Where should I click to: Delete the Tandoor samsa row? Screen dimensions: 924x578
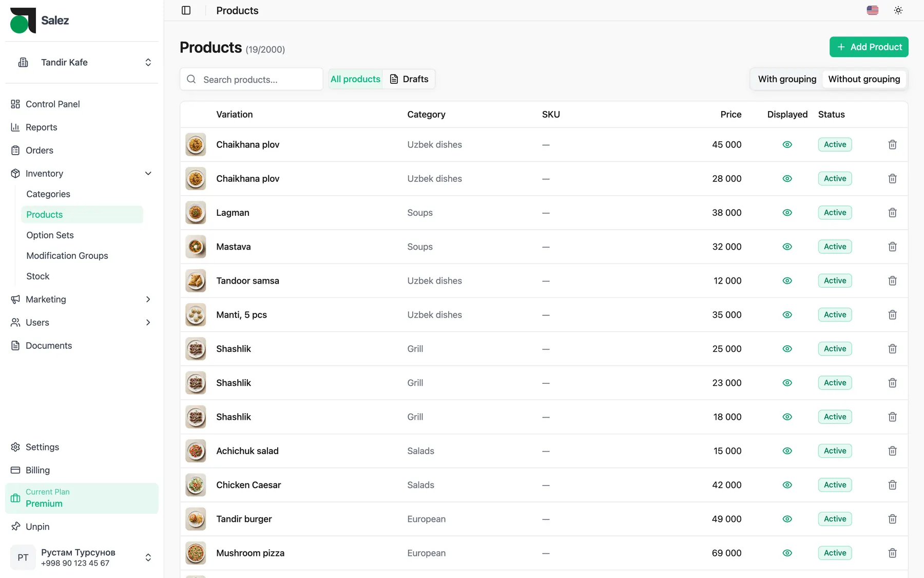coord(892,281)
